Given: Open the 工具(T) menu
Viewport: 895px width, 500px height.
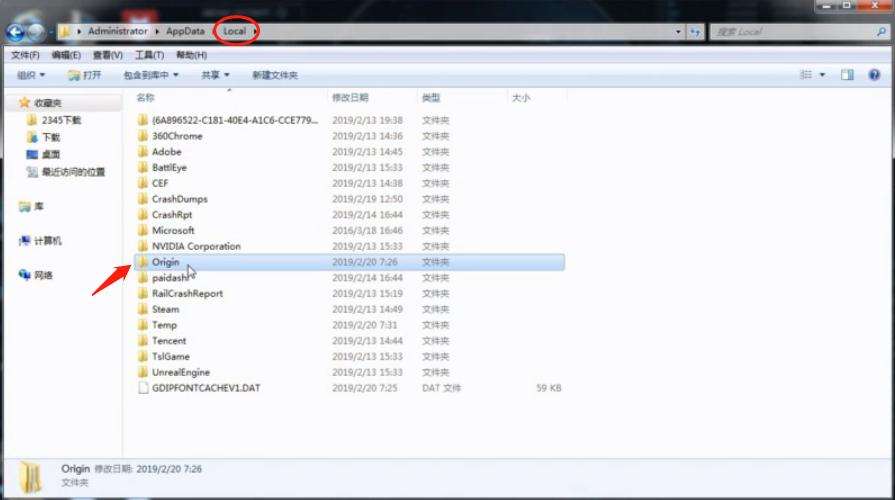Looking at the screenshot, I should point(150,55).
